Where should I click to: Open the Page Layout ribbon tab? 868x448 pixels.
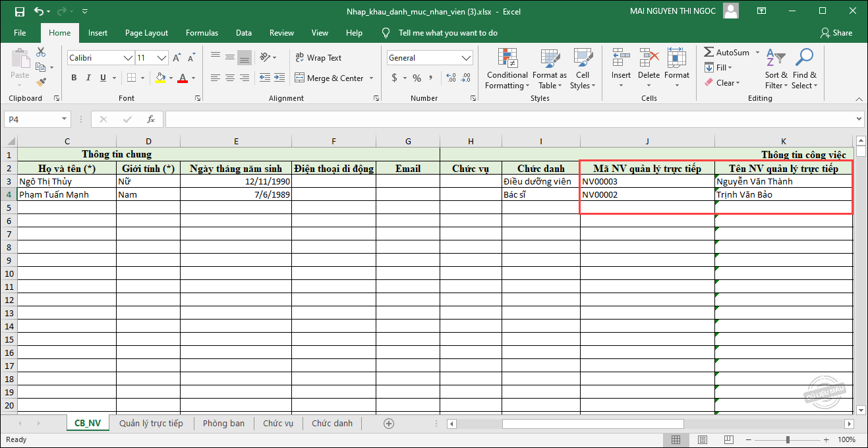pos(146,33)
